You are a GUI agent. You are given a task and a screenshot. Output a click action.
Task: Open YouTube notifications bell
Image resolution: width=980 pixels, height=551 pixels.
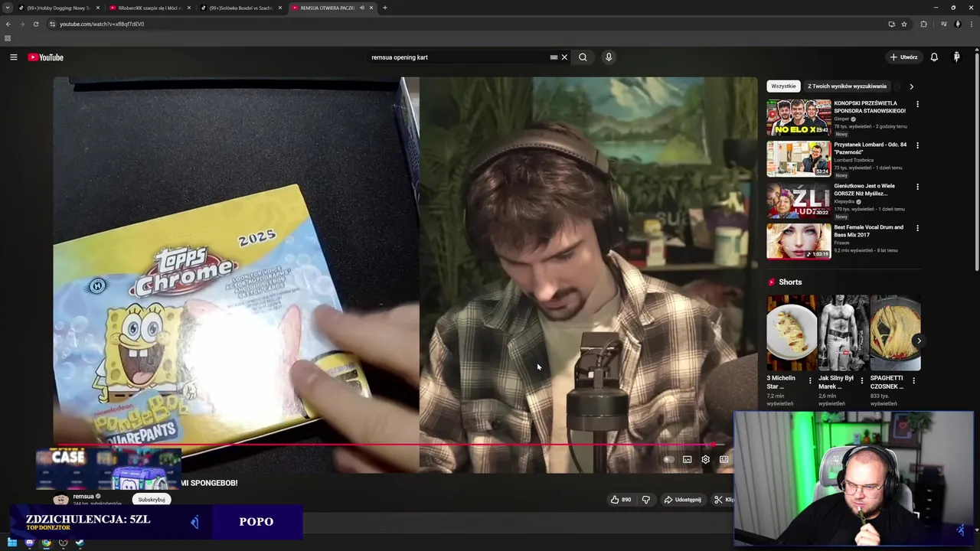(x=934, y=57)
